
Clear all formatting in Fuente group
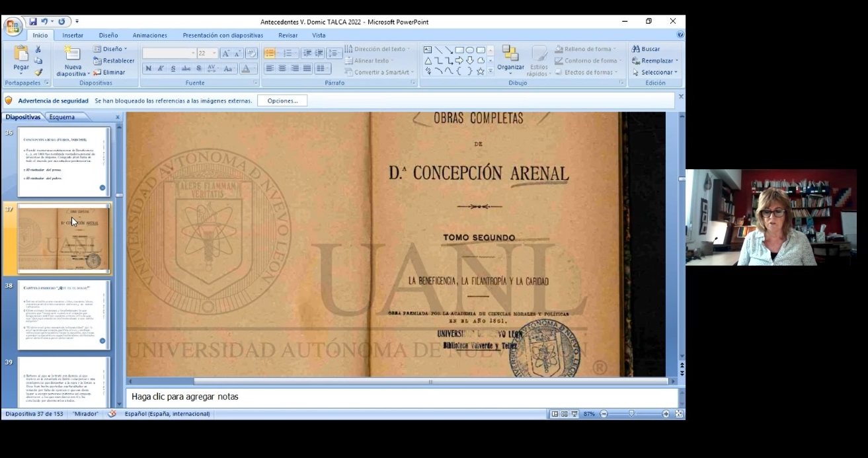click(x=251, y=53)
